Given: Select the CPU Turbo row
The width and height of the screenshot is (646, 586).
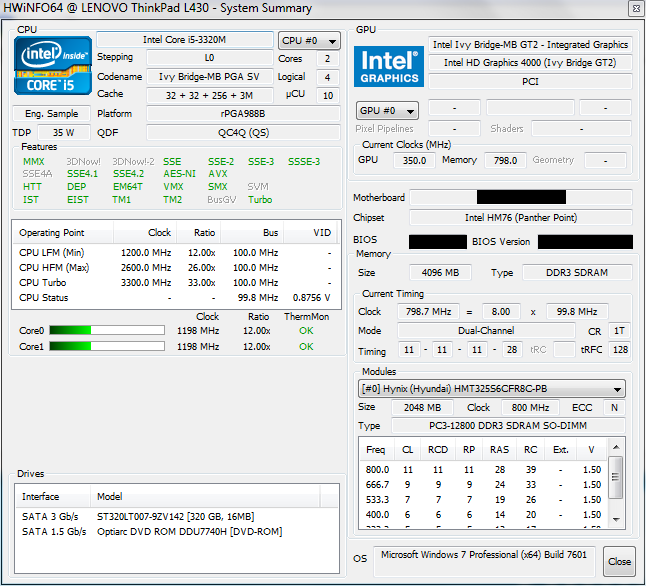Looking at the screenshot, I should [174, 282].
